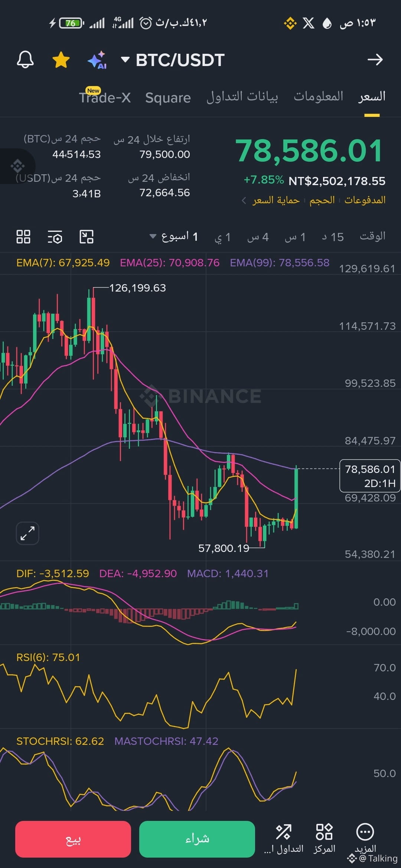The height and width of the screenshot is (868, 401).
Task: Select the 15 د interval
Action: click(333, 237)
